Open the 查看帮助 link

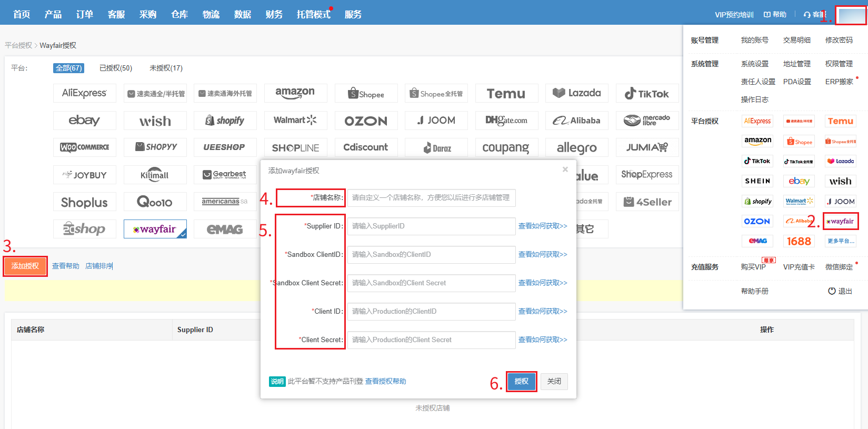pos(66,266)
